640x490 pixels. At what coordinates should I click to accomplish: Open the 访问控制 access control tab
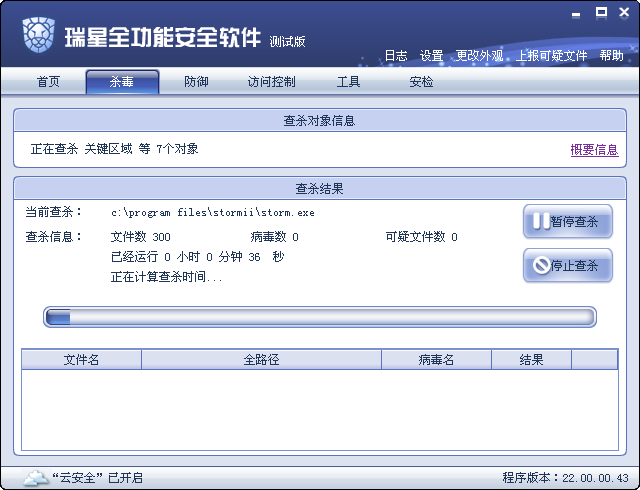271,82
